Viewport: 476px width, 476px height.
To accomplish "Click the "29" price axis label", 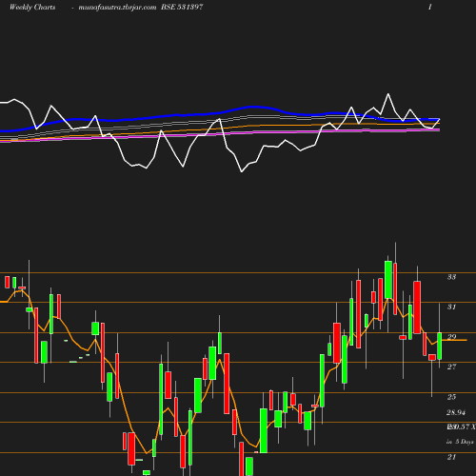I will [x=451, y=337].
